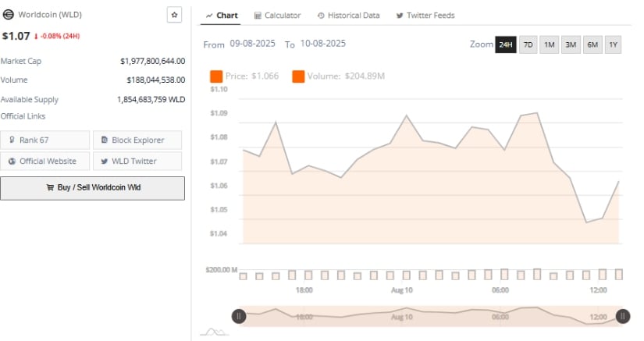Image resolution: width=644 pixels, height=341 pixels.
Task: Click the orange Price color swatch
Action: (x=216, y=76)
